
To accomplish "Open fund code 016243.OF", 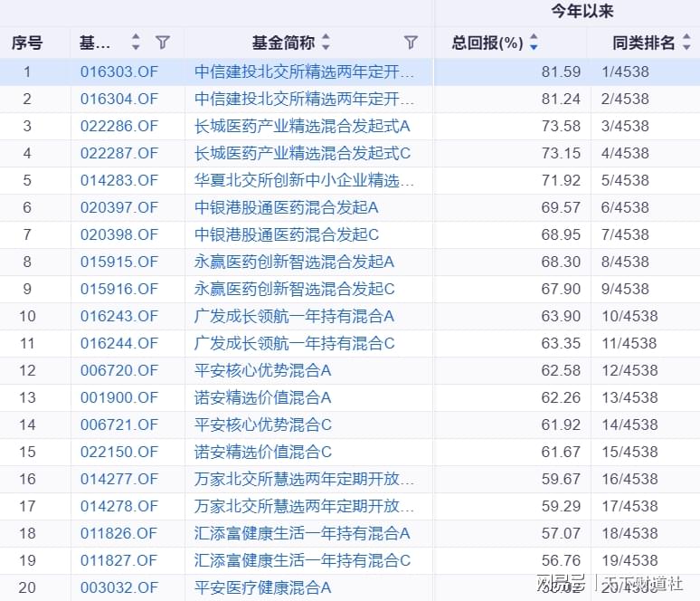I will [119, 317].
